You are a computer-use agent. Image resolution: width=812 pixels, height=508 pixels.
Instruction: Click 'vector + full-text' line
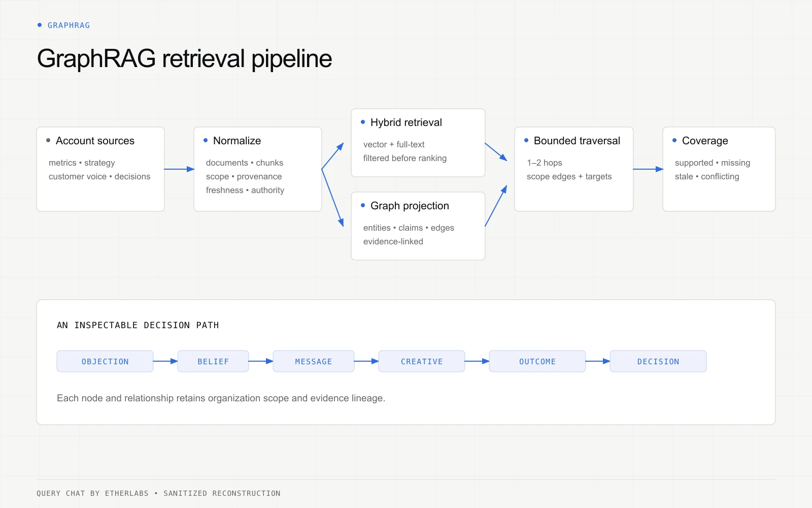point(394,144)
